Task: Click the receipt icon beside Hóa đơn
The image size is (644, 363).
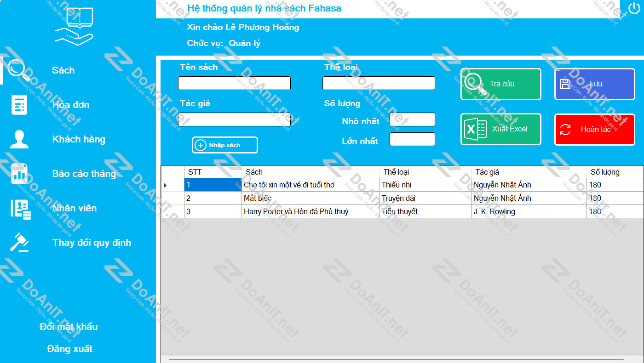Action: click(19, 105)
